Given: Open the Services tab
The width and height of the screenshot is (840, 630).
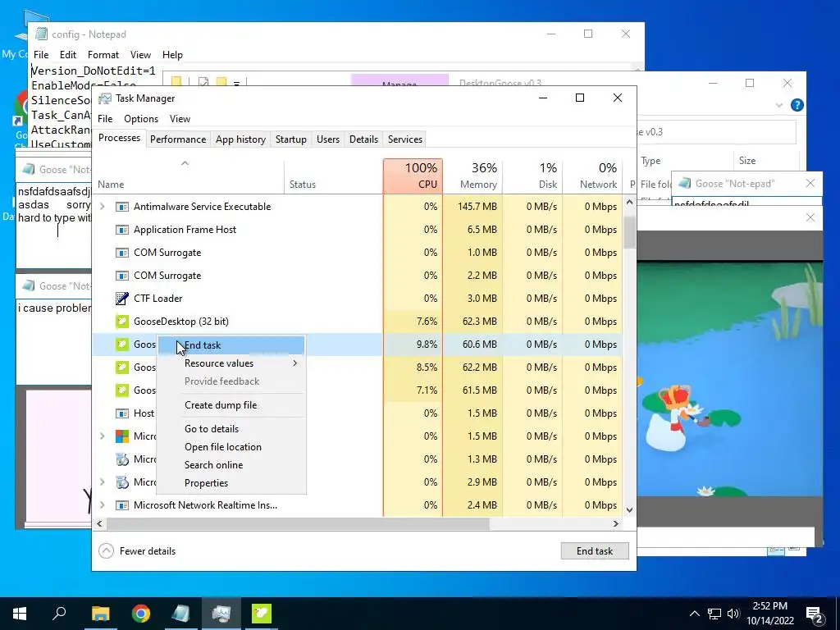Looking at the screenshot, I should click(405, 139).
